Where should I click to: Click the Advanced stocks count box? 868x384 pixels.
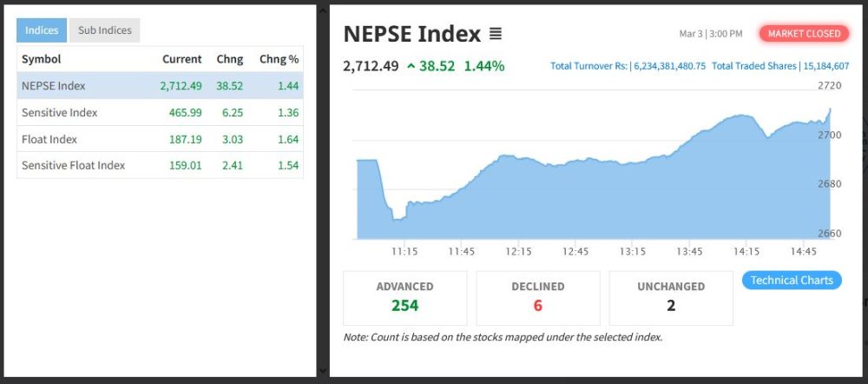[x=404, y=297]
